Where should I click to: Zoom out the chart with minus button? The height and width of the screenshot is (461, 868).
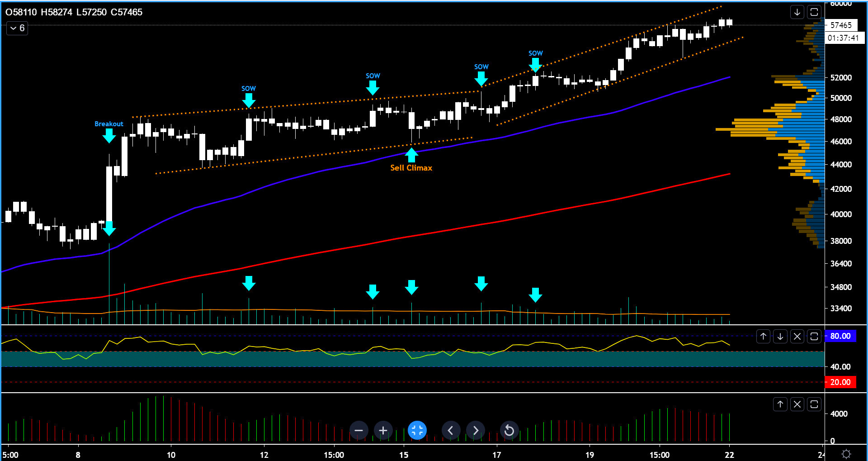359,430
